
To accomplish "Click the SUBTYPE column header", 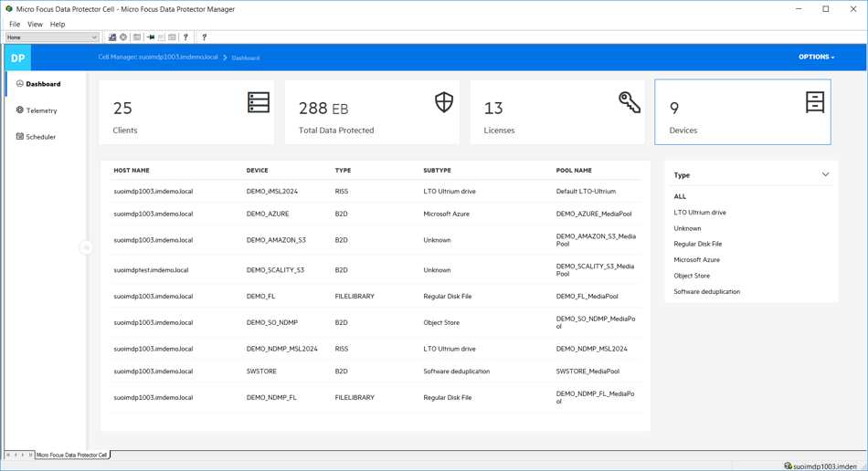I will pyautogui.click(x=437, y=171).
